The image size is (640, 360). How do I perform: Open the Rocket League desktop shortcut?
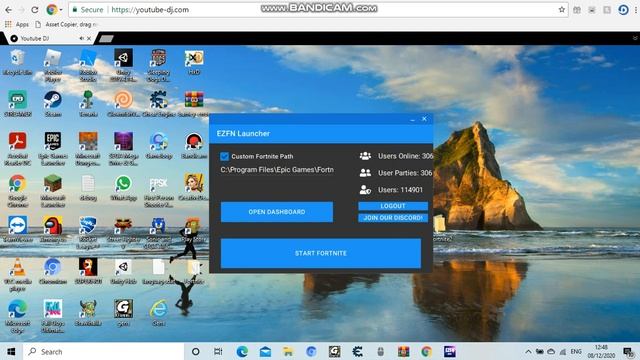[88, 232]
